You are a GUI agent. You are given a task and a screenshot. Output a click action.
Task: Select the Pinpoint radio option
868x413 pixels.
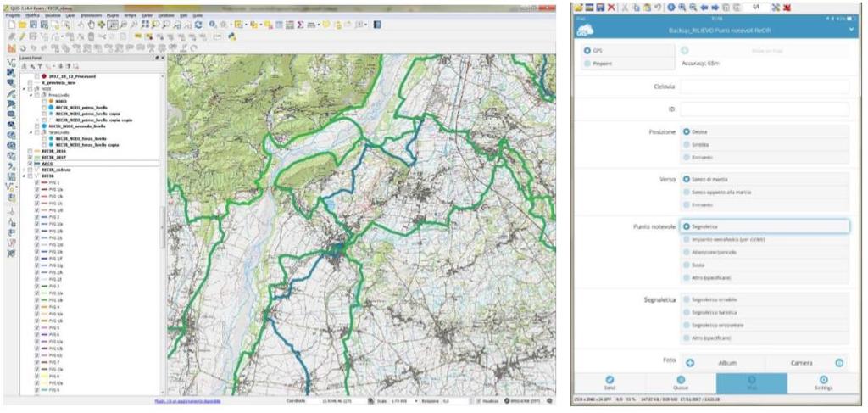pyautogui.click(x=587, y=64)
